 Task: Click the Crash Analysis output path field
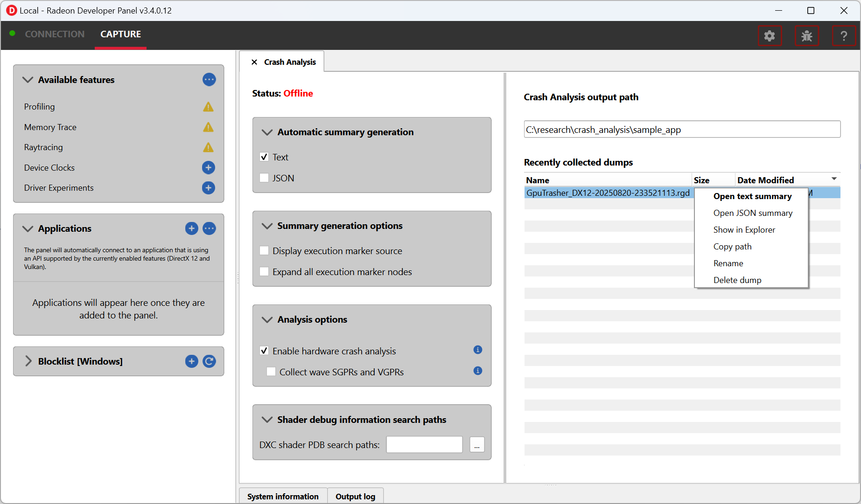(681, 130)
